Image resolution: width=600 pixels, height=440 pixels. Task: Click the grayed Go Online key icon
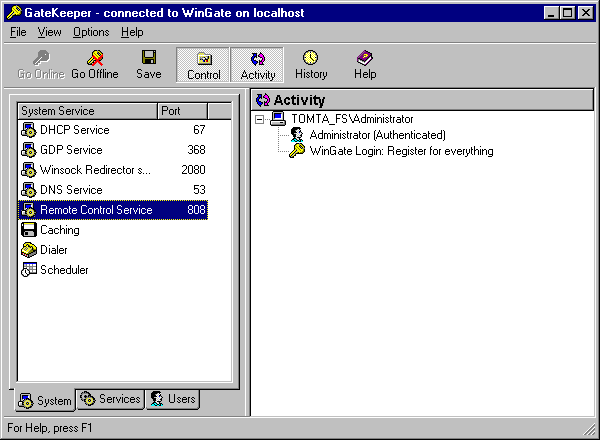click(x=41, y=57)
